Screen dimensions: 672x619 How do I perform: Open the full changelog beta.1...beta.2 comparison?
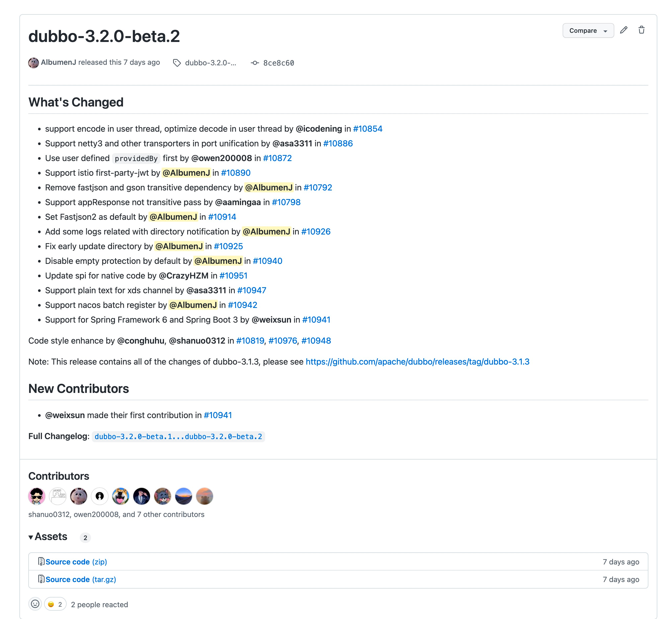click(x=178, y=437)
